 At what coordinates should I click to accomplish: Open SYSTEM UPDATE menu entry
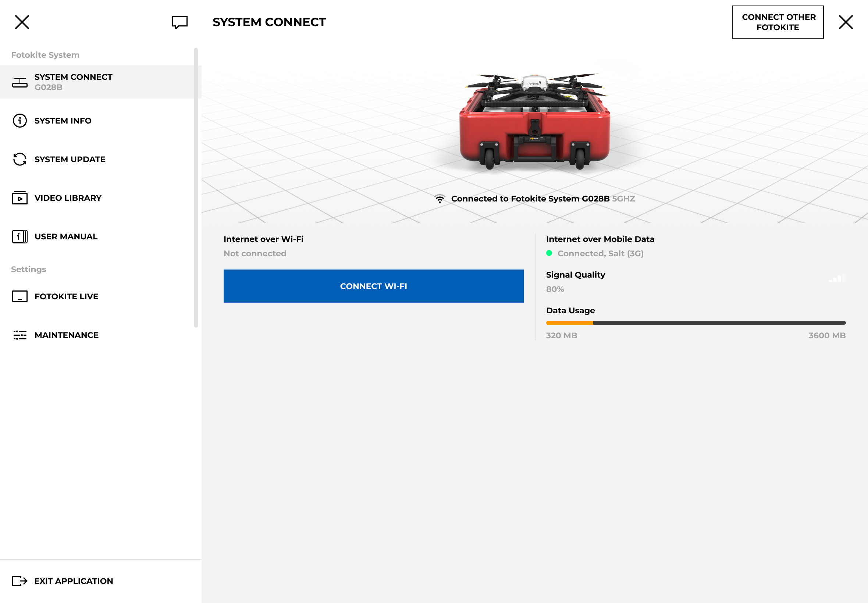[x=100, y=160]
